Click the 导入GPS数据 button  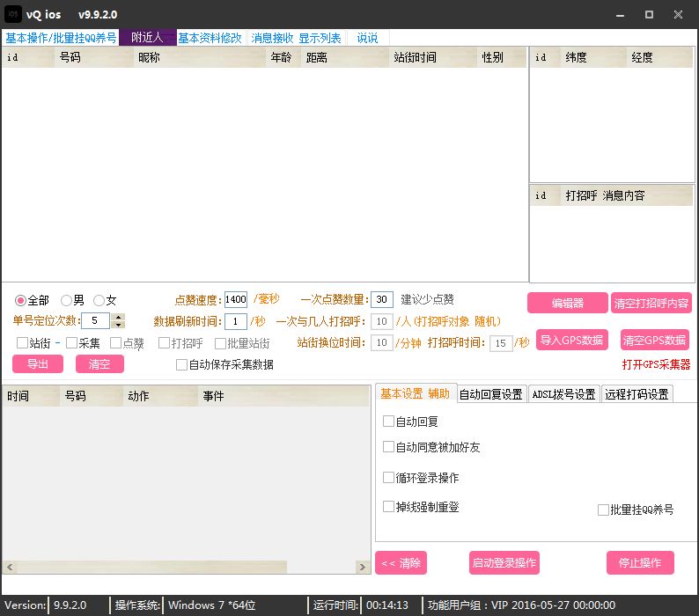(572, 340)
